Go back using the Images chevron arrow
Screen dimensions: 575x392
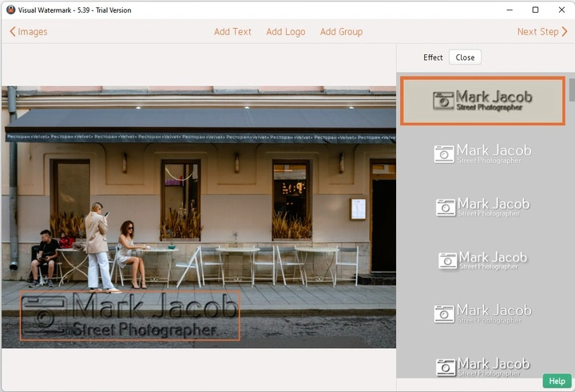click(x=13, y=32)
